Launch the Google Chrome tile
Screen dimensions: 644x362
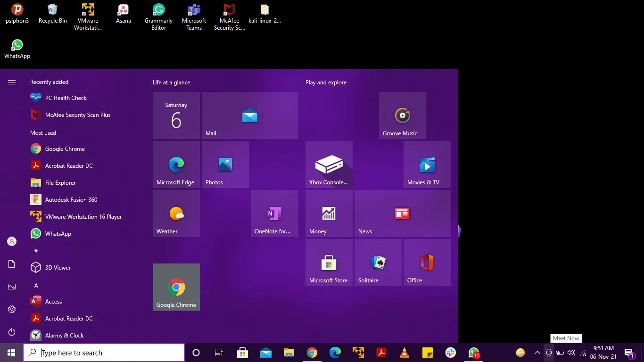point(176,287)
